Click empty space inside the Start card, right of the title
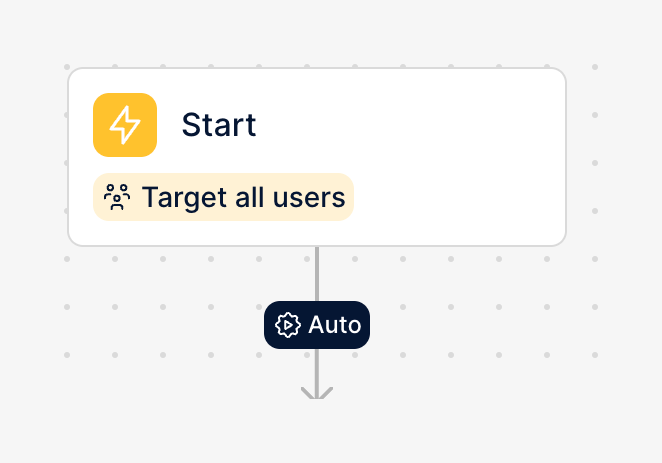The width and height of the screenshot is (662, 463). tap(420, 125)
